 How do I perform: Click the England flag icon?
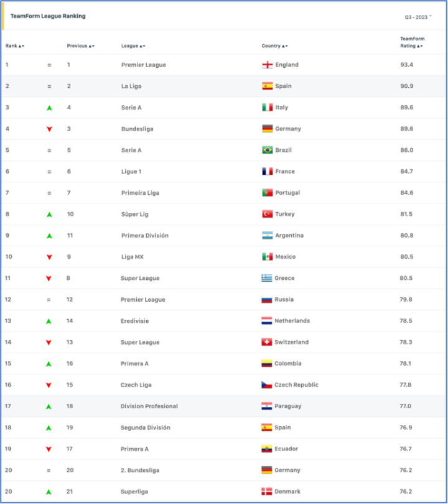point(268,65)
